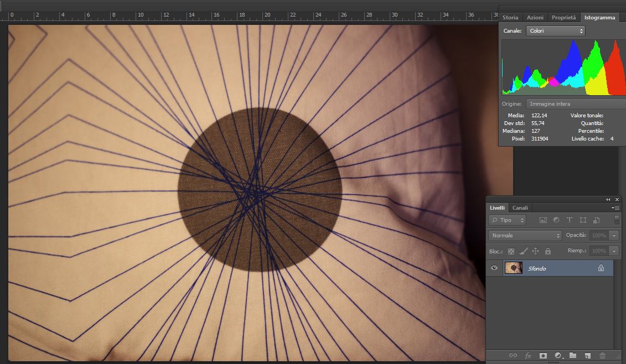Screen dimensions: 626x364
Task: Toggle lock all for the layer
Action: pyautogui.click(x=547, y=251)
